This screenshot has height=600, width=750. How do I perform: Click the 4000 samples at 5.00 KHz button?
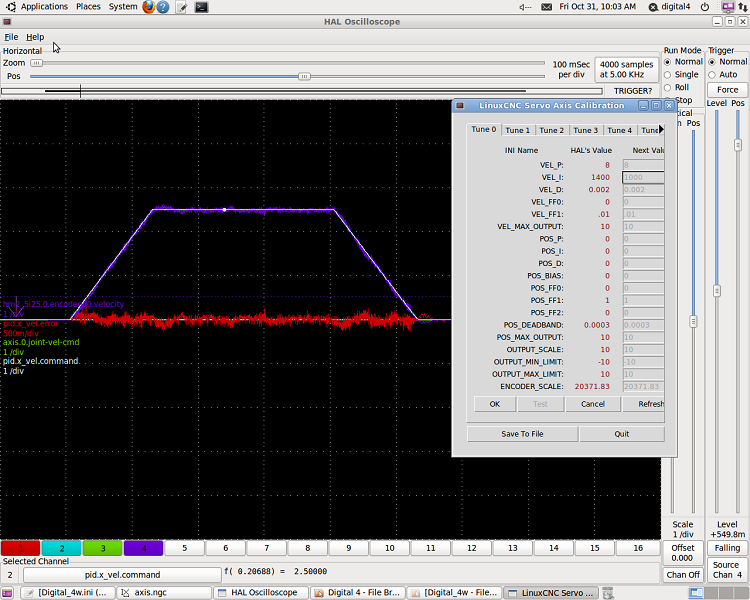(x=626, y=69)
